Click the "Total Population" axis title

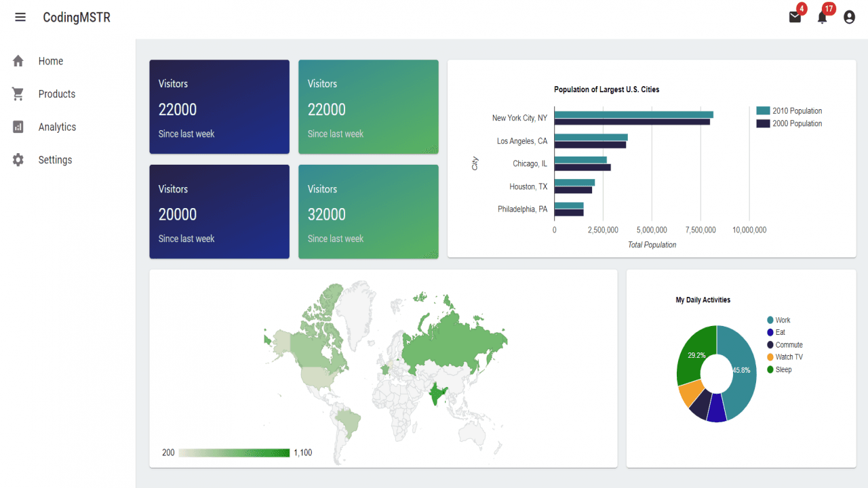coord(652,245)
